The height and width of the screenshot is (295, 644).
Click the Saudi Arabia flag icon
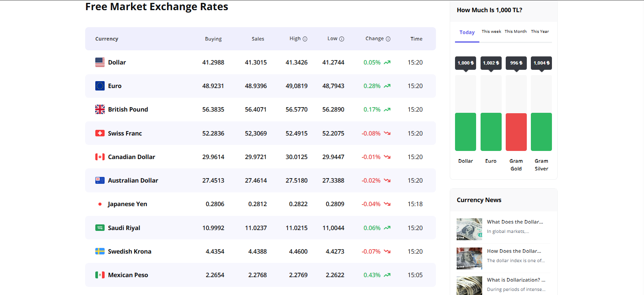pos(100,228)
